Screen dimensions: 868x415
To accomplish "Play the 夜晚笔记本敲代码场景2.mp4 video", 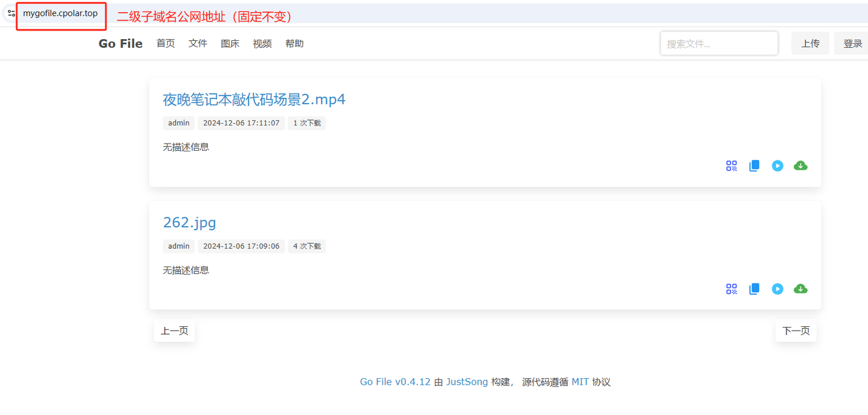I will [778, 165].
